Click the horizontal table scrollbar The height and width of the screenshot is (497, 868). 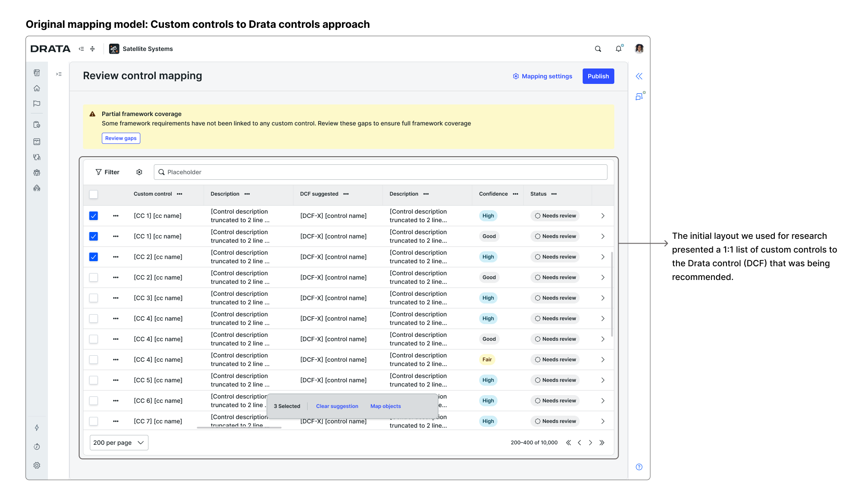pos(239,427)
